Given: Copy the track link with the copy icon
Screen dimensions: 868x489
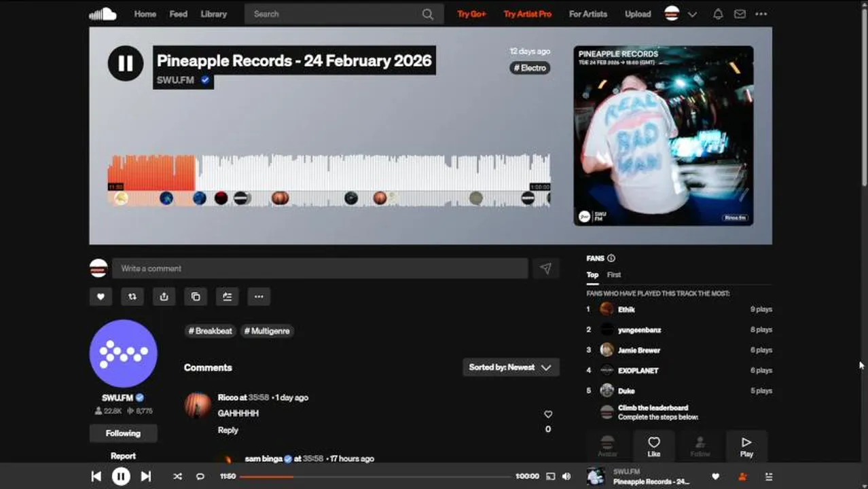Looking at the screenshot, I should pyautogui.click(x=196, y=297).
